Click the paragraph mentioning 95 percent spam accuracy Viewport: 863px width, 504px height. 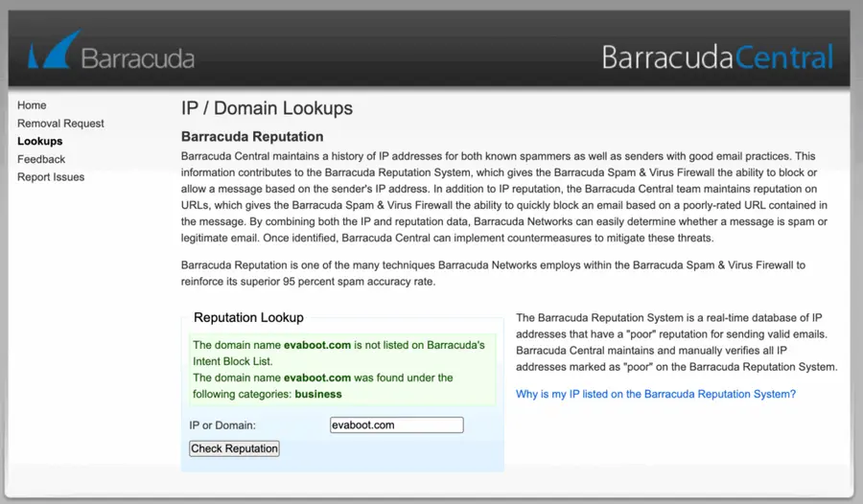click(493, 273)
